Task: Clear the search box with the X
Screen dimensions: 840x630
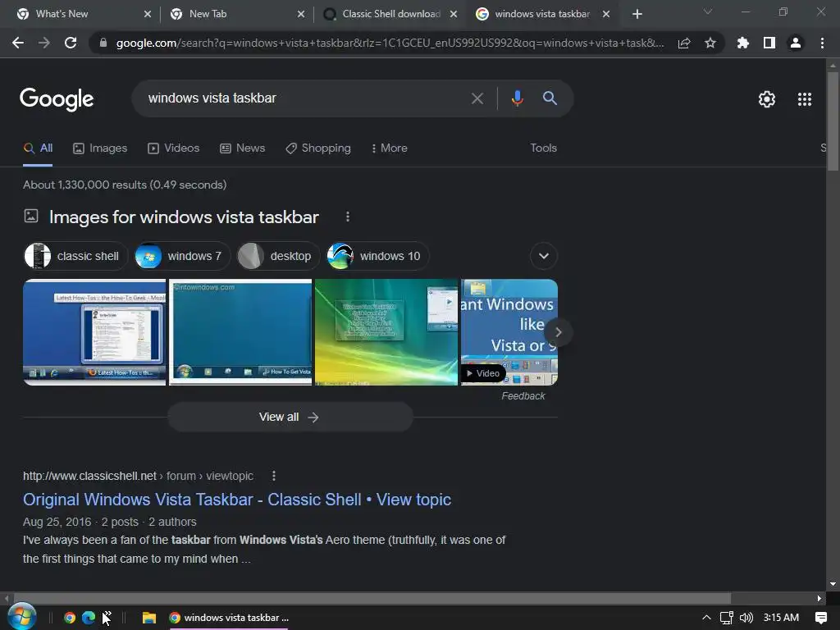Action: pyautogui.click(x=477, y=98)
